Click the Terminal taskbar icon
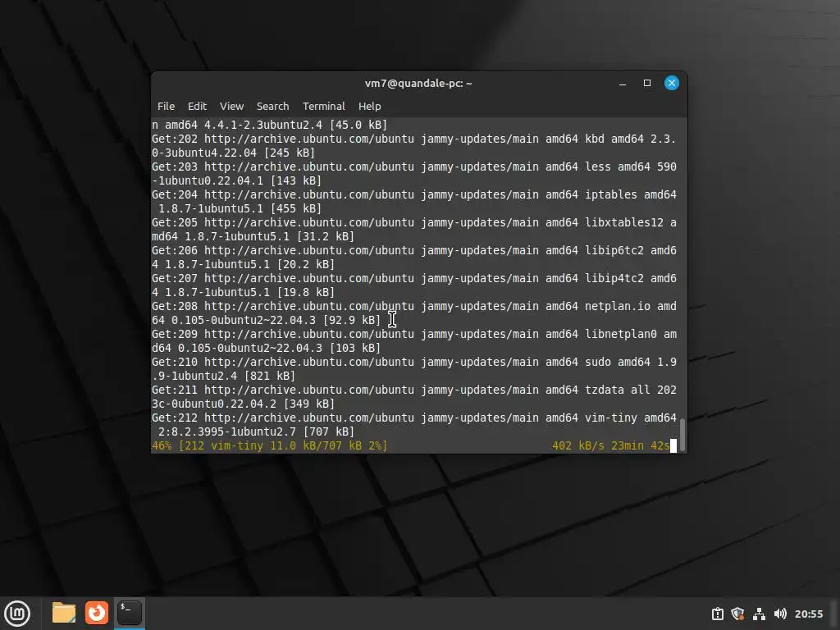The width and height of the screenshot is (840, 630). coord(129,613)
